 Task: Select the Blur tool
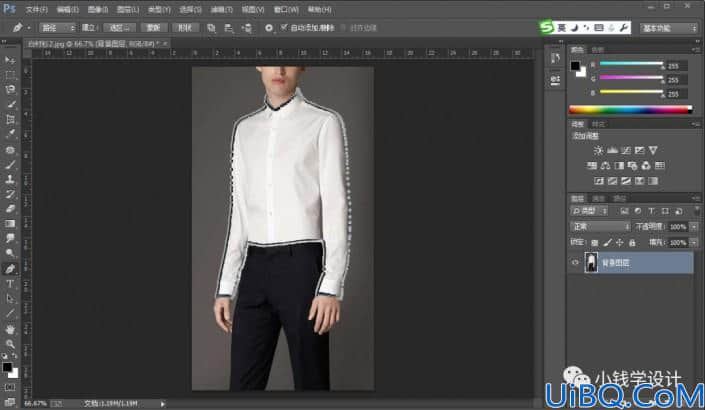[x=10, y=238]
